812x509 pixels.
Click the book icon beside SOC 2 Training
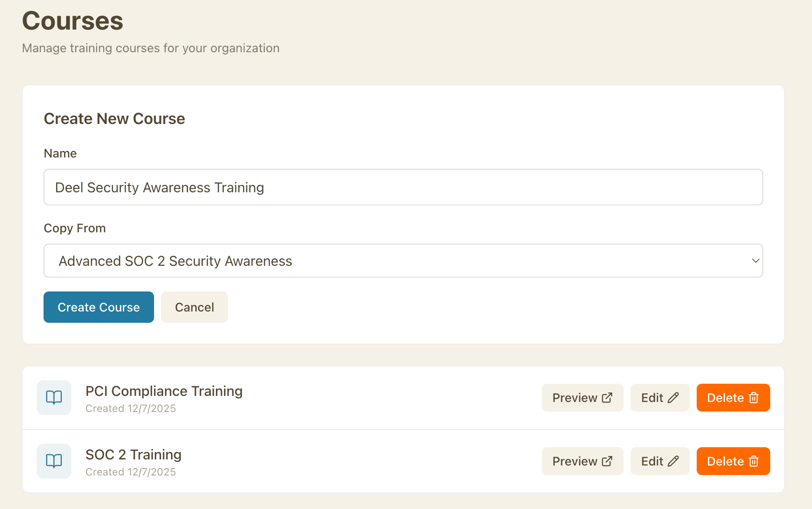click(x=54, y=461)
